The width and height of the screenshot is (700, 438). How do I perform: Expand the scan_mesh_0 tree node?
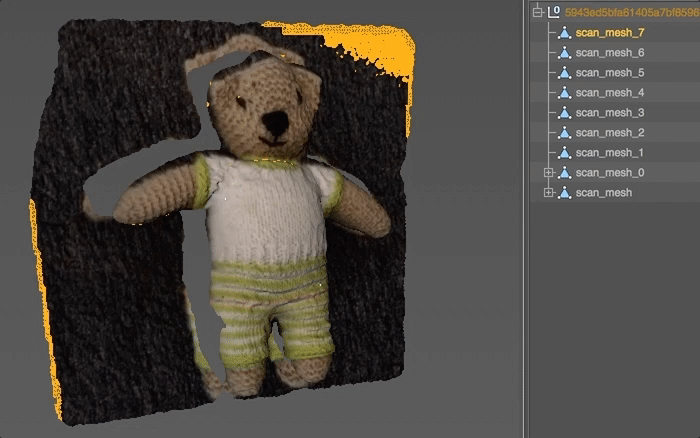pos(548,173)
